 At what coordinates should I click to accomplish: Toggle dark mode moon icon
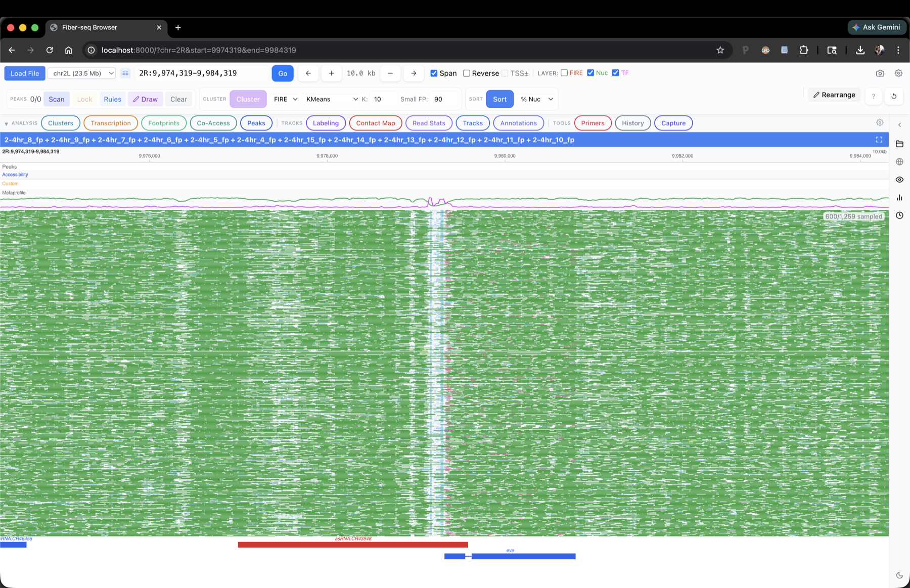[899, 575]
